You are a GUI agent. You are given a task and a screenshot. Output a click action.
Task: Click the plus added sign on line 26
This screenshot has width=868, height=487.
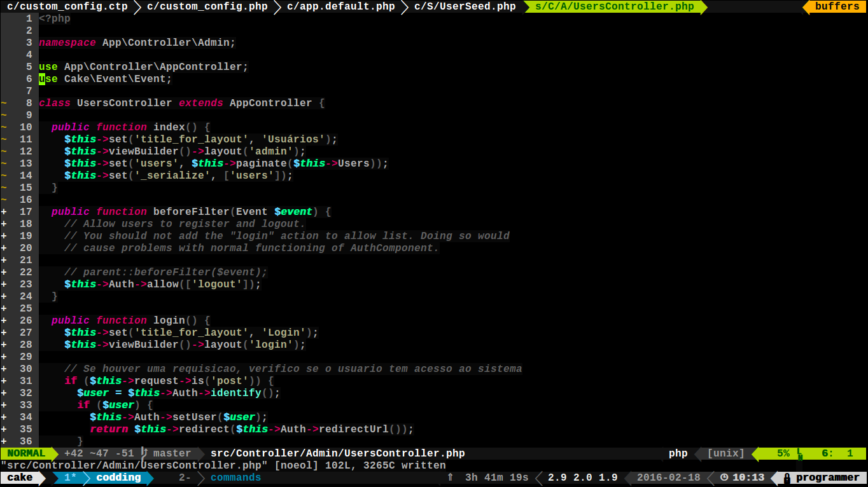(x=4, y=320)
